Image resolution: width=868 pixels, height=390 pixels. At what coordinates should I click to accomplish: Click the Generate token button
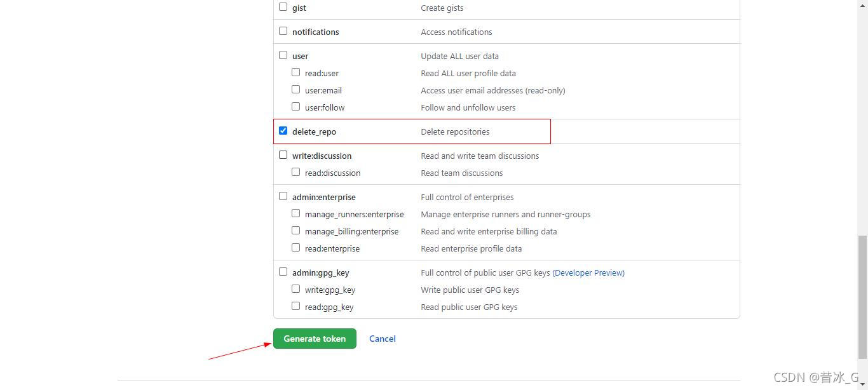pos(315,339)
